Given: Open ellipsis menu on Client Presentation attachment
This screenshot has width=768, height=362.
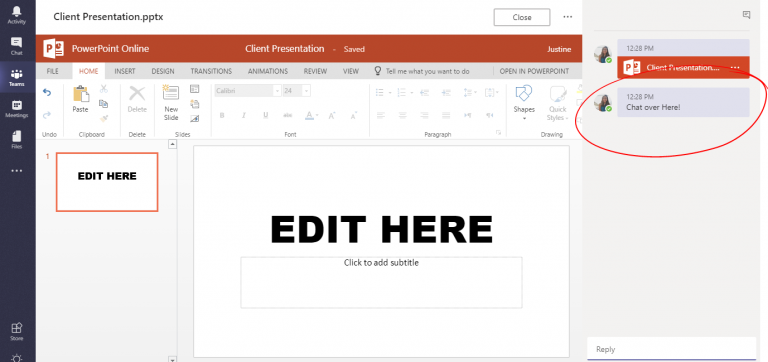Looking at the screenshot, I should pyautogui.click(x=735, y=68).
